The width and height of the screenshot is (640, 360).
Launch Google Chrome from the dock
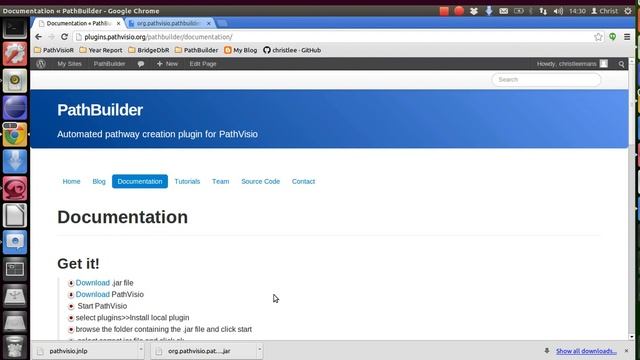[x=15, y=135]
